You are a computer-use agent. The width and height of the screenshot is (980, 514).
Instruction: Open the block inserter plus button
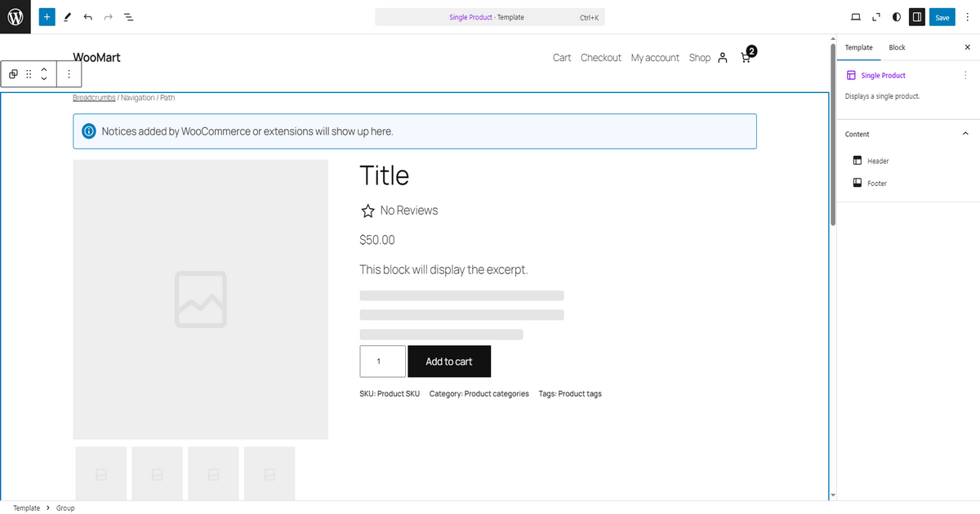pyautogui.click(x=47, y=16)
